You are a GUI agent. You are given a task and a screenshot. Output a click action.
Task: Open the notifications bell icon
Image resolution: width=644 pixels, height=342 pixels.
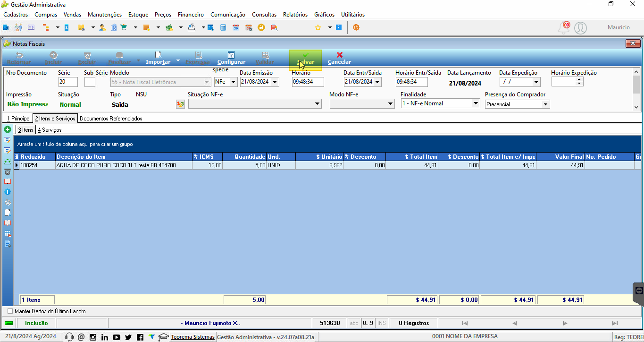(563, 27)
